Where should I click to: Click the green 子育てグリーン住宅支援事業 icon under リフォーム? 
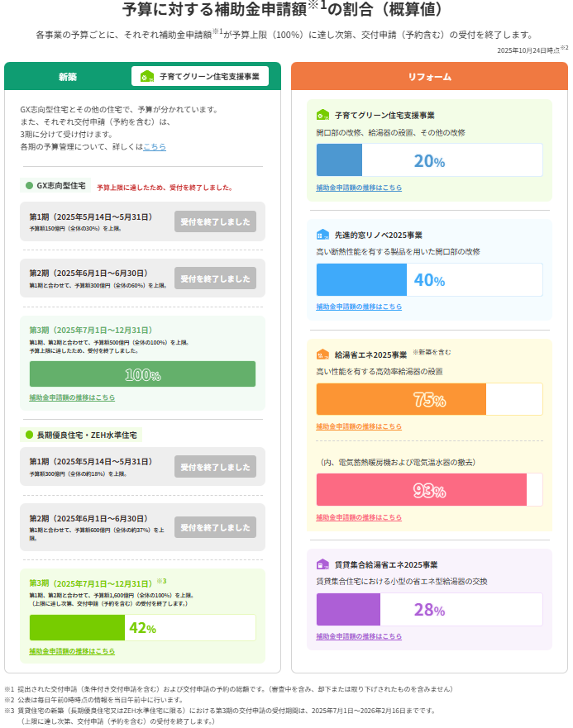pyautogui.click(x=322, y=115)
